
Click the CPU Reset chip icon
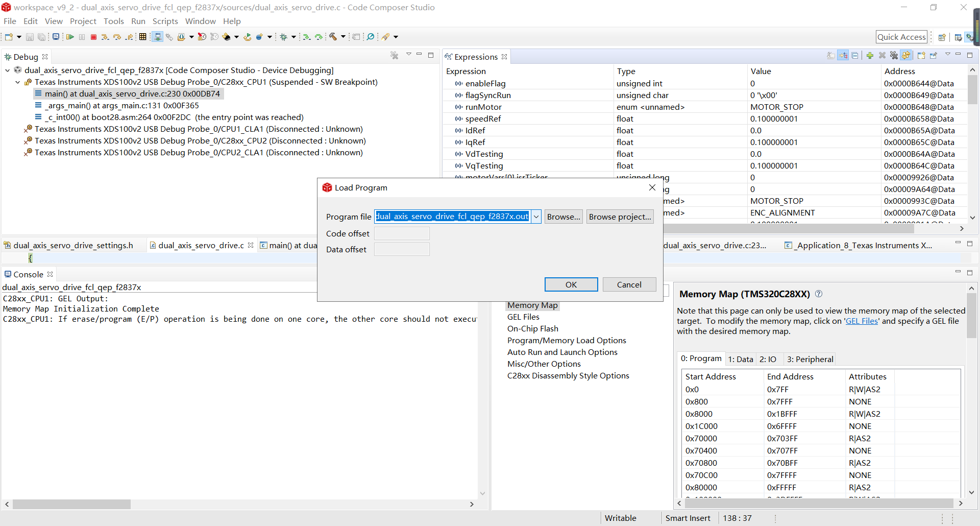[227, 37]
